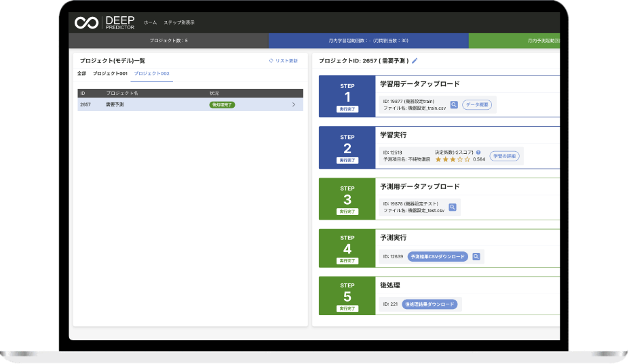The width and height of the screenshot is (629, 364).
Task: Open the ホーム menu item
Action: pyautogui.click(x=150, y=22)
